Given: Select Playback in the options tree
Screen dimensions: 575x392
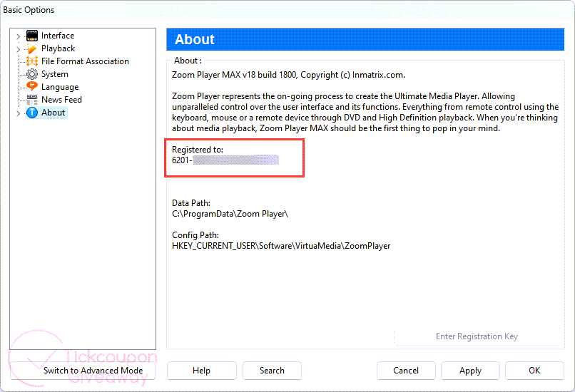Looking at the screenshot, I should click(x=58, y=48).
